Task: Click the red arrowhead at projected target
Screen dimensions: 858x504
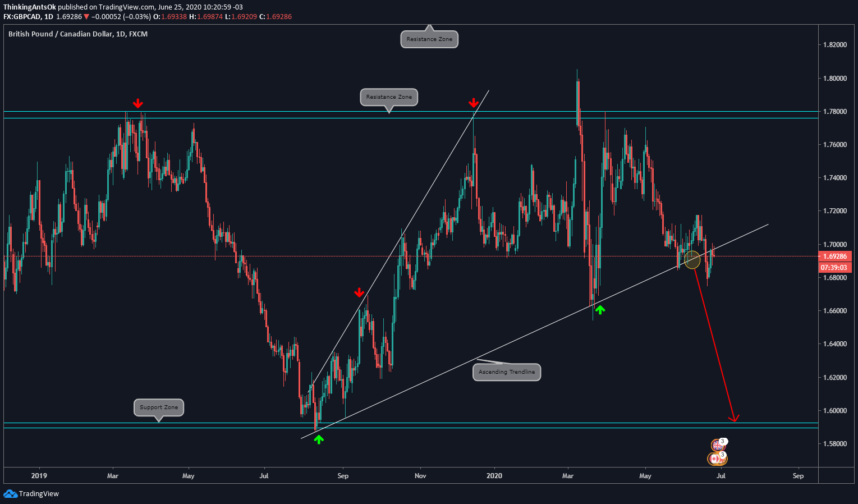Action: point(734,419)
